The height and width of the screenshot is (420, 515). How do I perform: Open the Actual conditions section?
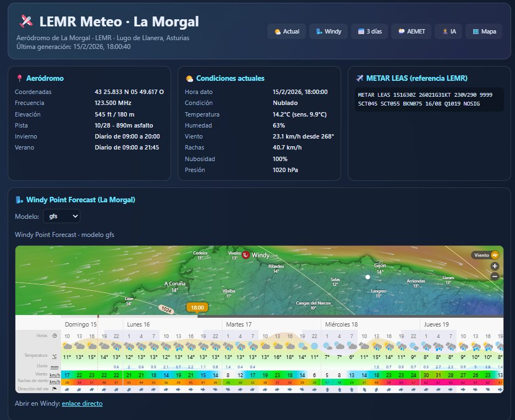tap(286, 31)
